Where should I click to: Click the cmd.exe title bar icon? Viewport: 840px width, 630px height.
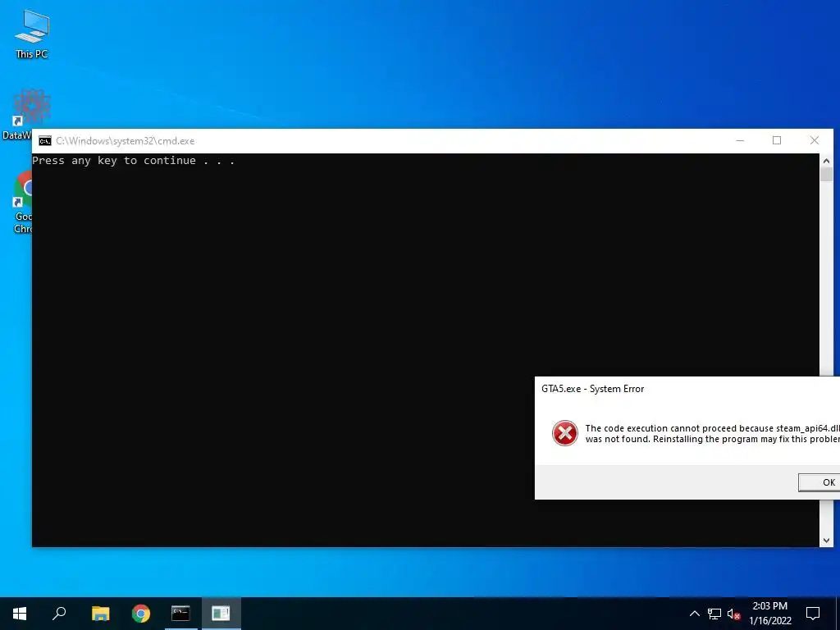coord(45,141)
